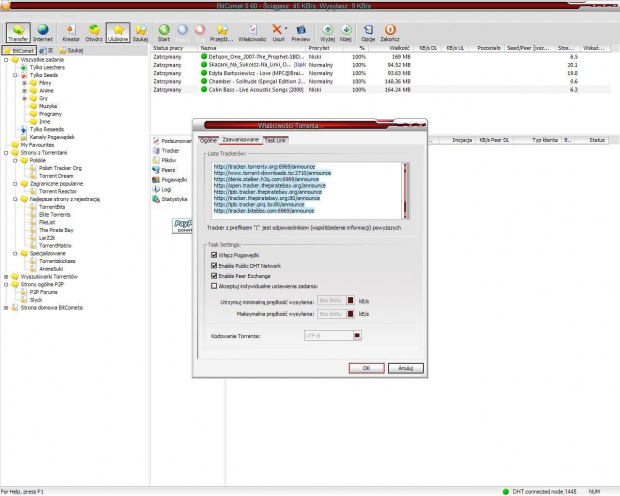
Task: Click the Kreator toolbar icon
Action: coord(71,32)
